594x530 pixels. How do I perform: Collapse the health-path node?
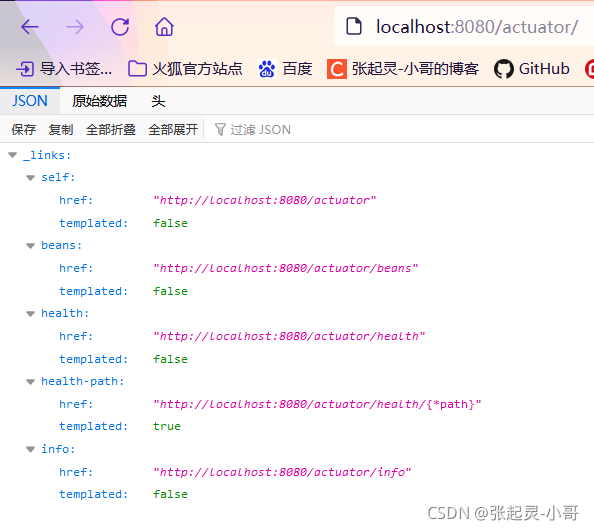30,381
